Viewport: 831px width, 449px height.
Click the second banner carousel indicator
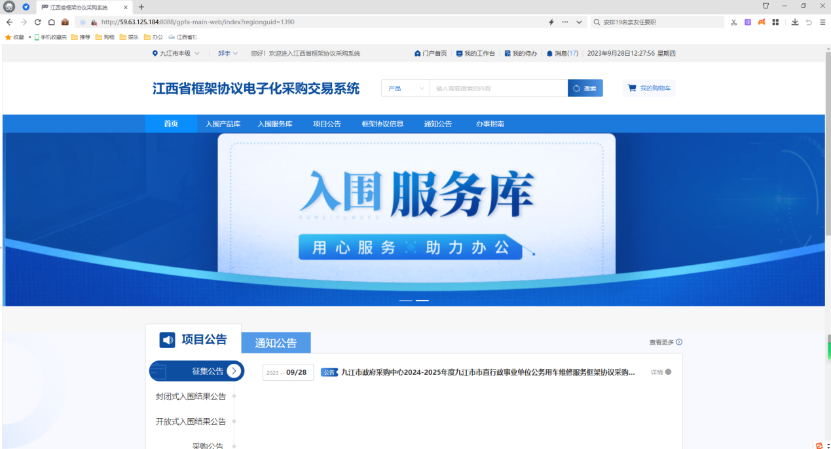(422, 300)
